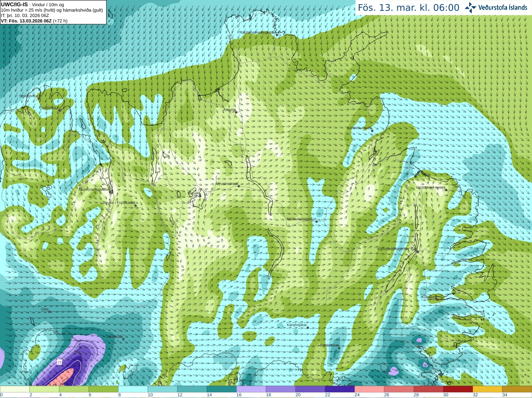Select the 26–28 m/s salmon legend swatch
This screenshot has width=532, height=398.
tap(399, 389)
